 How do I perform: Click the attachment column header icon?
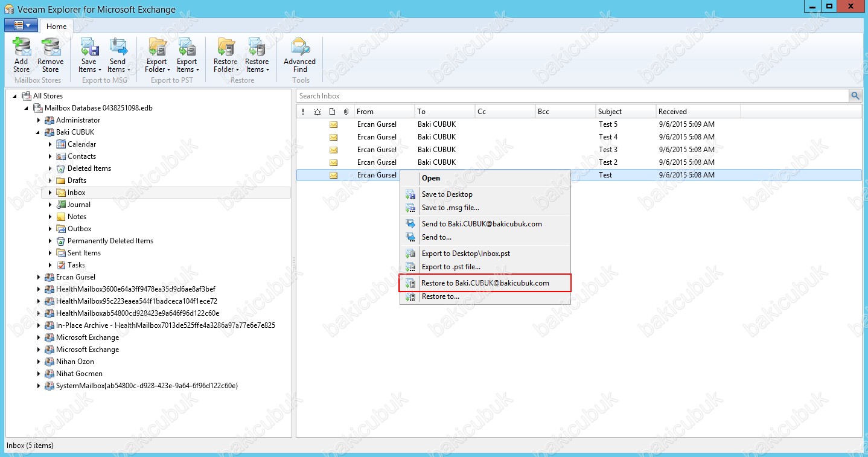pos(346,112)
